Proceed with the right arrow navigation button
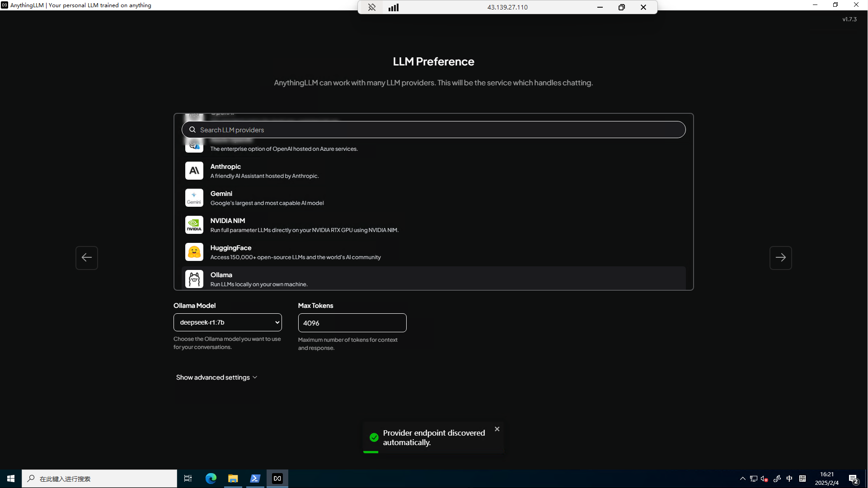868x488 pixels. [781, 257]
